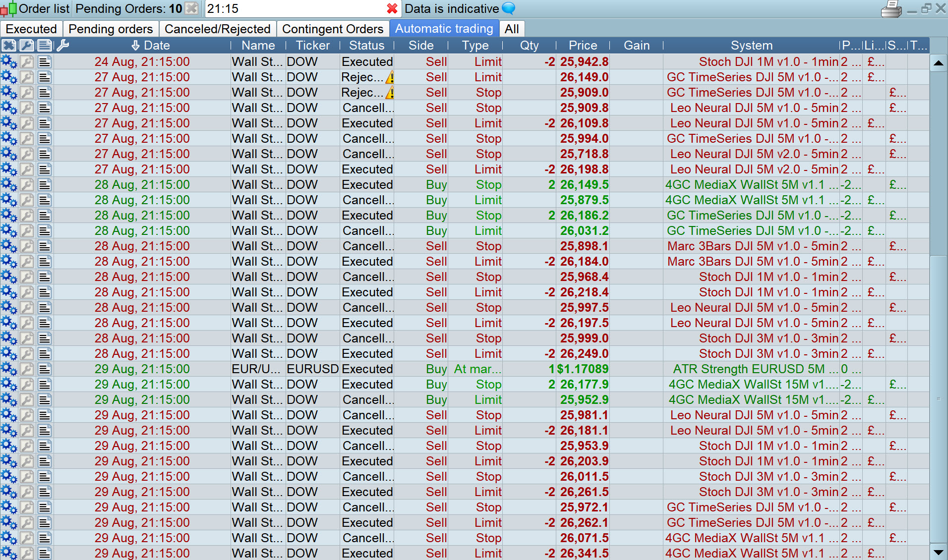
Task: Click warning icon on 26,149.0 rejected order
Action: click(x=390, y=77)
